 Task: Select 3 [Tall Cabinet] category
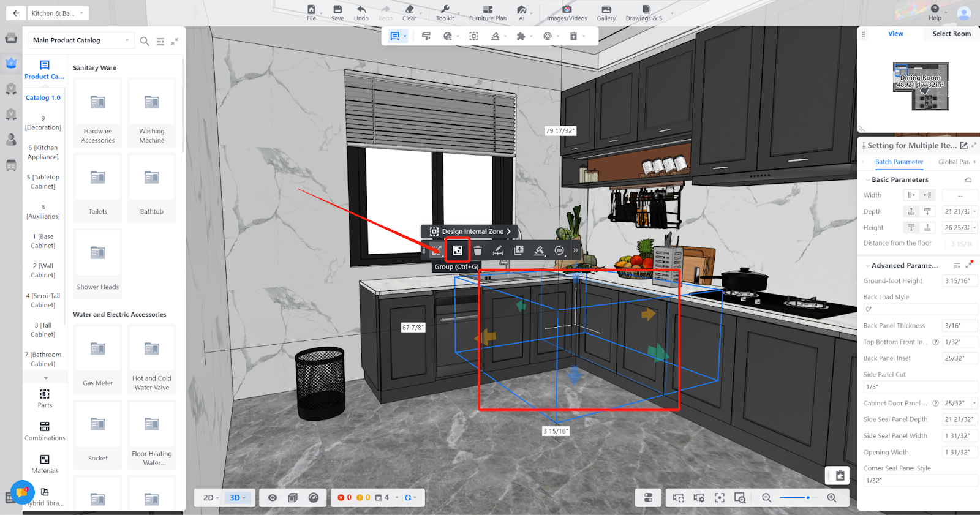click(43, 329)
